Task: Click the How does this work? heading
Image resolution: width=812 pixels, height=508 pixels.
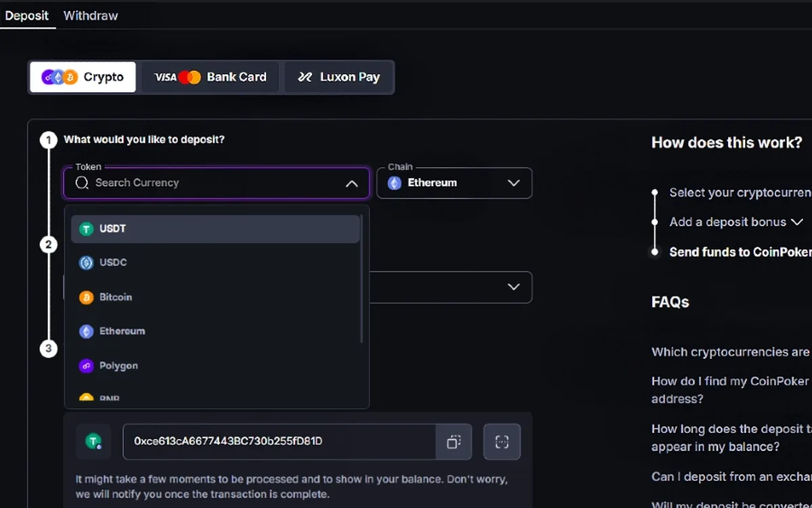Action: (727, 143)
